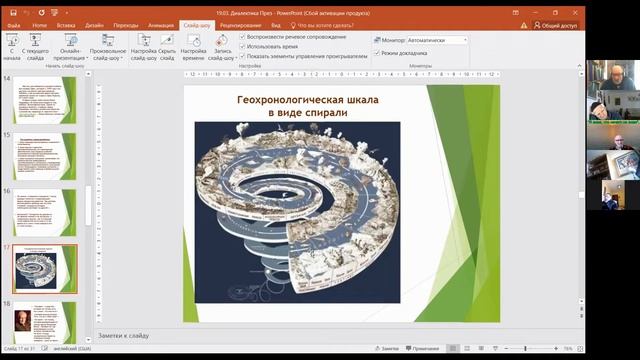
Task: Click the lightbulb 'Что вы хотите сделать?' search
Action: click(322, 25)
